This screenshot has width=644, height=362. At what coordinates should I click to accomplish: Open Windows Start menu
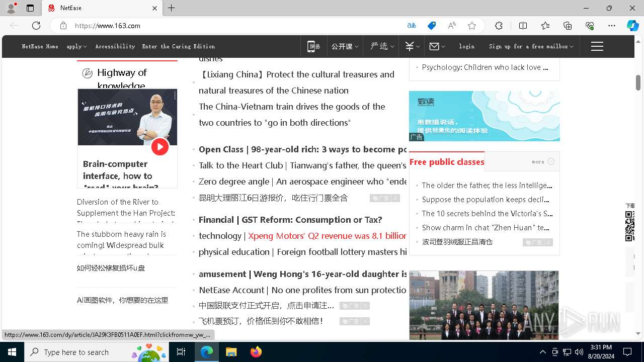pyautogui.click(x=12, y=352)
